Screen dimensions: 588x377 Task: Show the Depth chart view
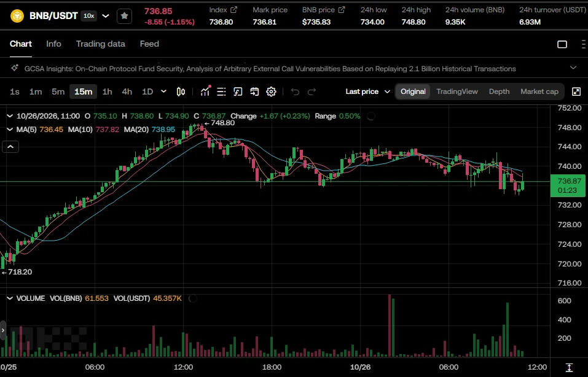[499, 91]
